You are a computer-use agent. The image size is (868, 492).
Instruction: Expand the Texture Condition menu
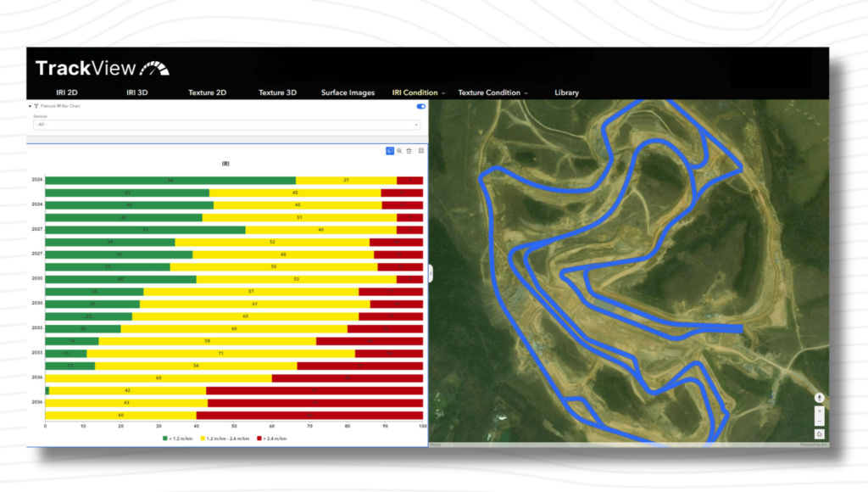click(x=492, y=92)
